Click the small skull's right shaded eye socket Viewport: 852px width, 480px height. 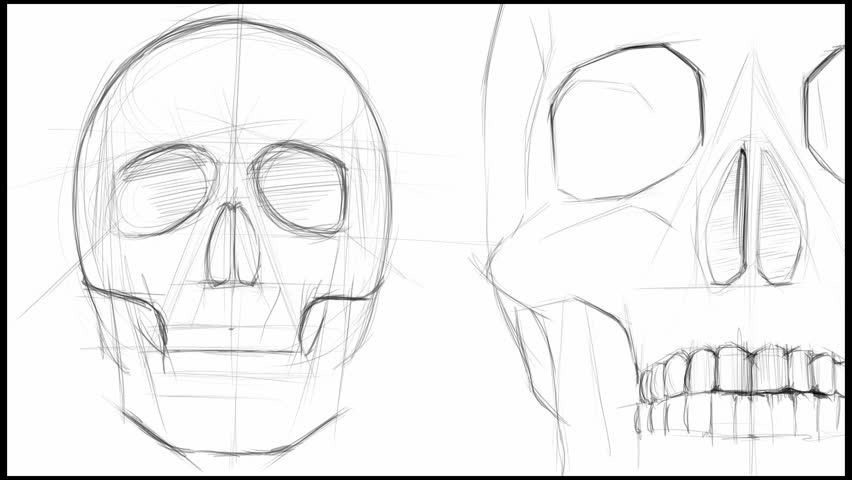coord(301,189)
